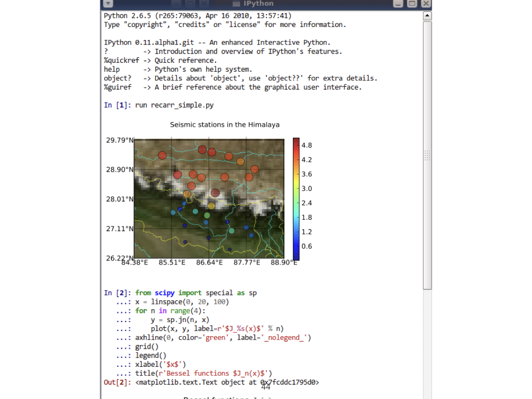The height and width of the screenshot is (399, 532).
Task: Click the colorbar beside the map
Action: (x=296, y=199)
